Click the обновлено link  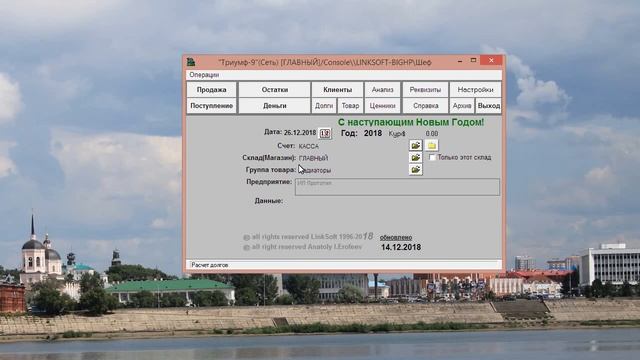click(x=396, y=238)
